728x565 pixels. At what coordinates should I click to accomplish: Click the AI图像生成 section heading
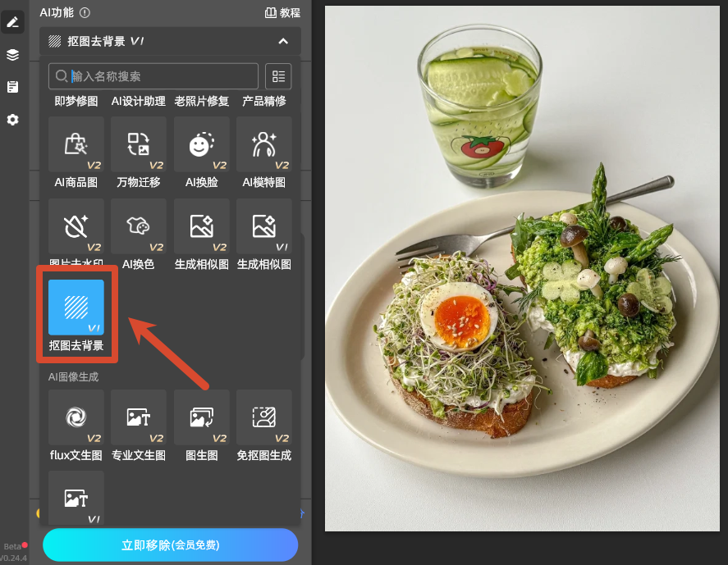pos(73,376)
